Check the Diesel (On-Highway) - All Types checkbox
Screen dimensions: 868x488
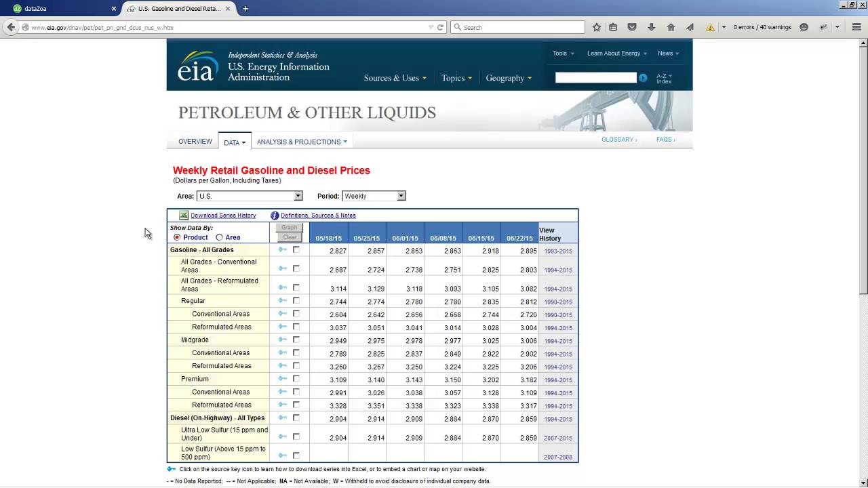(x=296, y=418)
